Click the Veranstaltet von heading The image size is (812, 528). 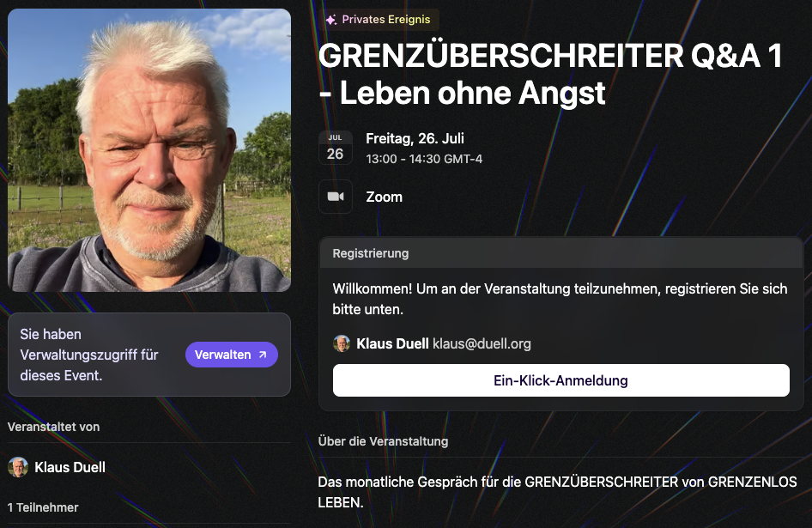pyautogui.click(x=54, y=427)
